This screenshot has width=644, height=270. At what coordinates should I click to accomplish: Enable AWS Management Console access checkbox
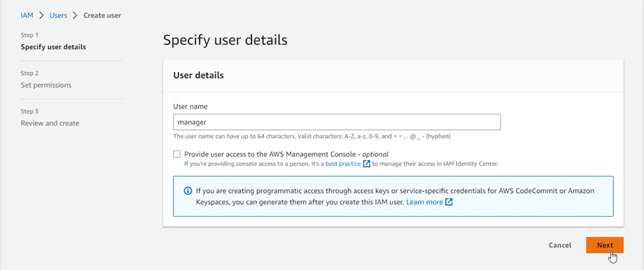point(176,154)
